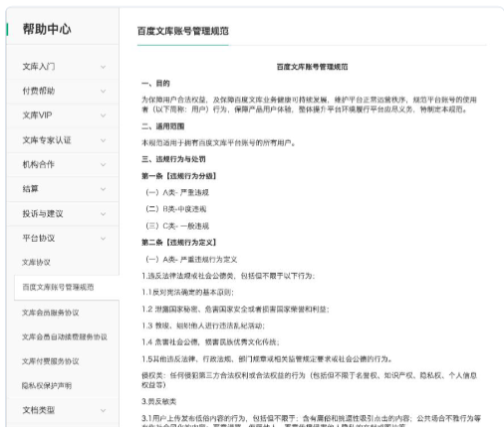Click the (二) B类-中度违规 line
Image resolution: width=504 pixels, height=433 pixels.
pos(176,209)
